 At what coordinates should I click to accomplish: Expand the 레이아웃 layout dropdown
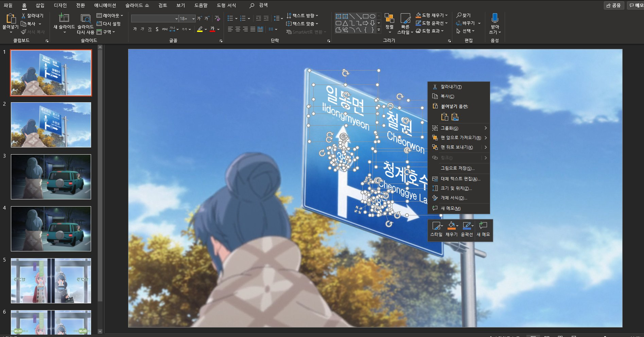110,16
